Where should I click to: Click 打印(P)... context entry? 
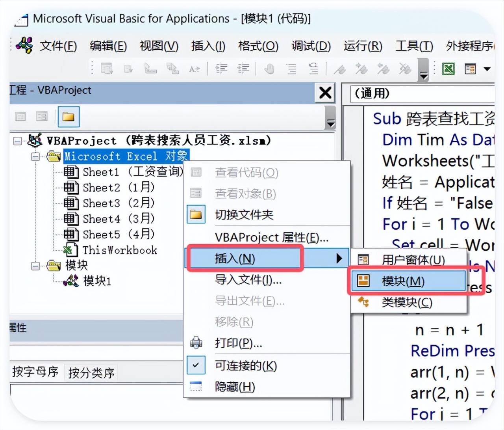[267, 343]
